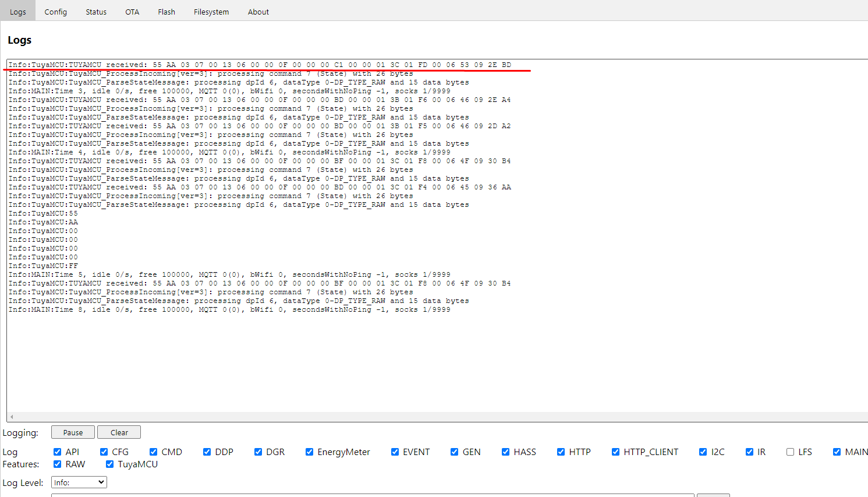The width and height of the screenshot is (868, 497).
Task: Open the About tab
Action: pos(258,11)
